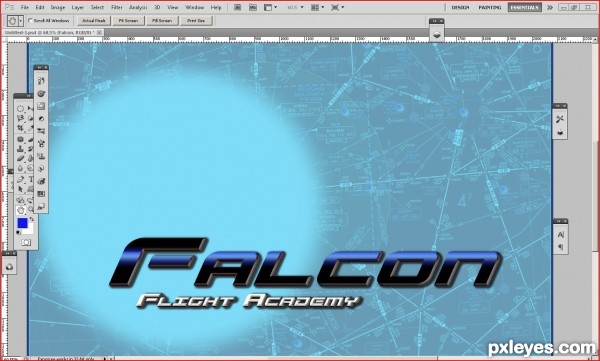Open the 3D menu
The image size is (600, 361).
point(157,7)
